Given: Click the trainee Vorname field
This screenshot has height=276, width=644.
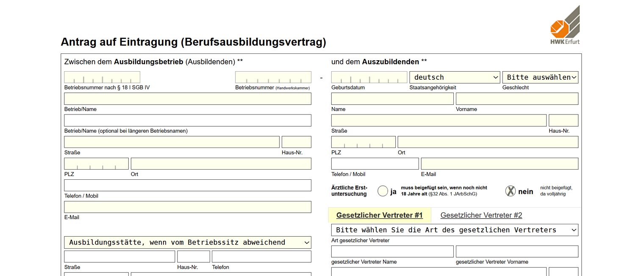Looking at the screenshot, I should (516, 99).
